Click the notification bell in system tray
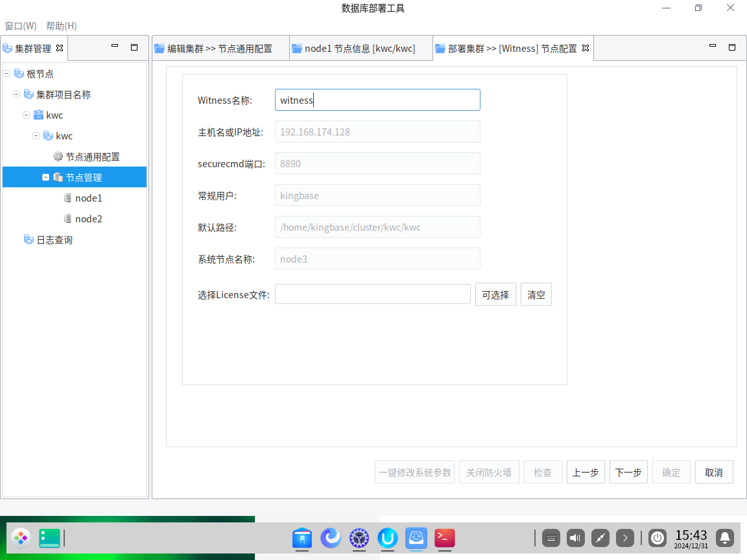The image size is (747, 560). tap(726, 538)
